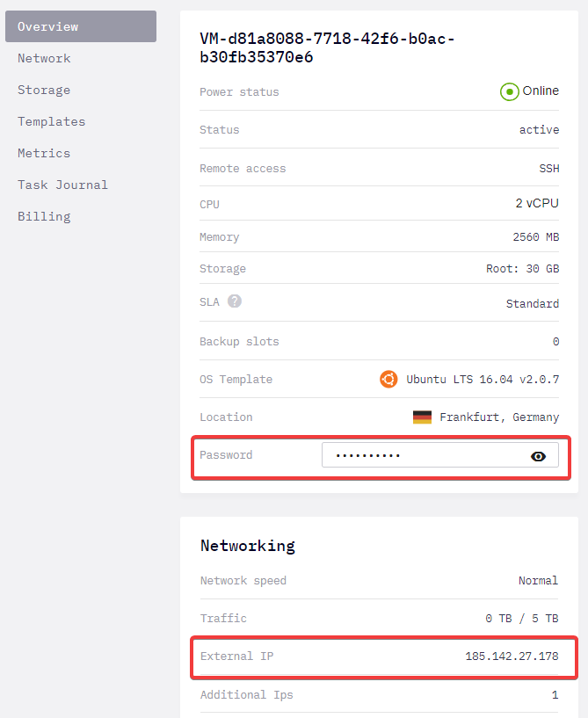Click the VM name heading

tap(327, 47)
